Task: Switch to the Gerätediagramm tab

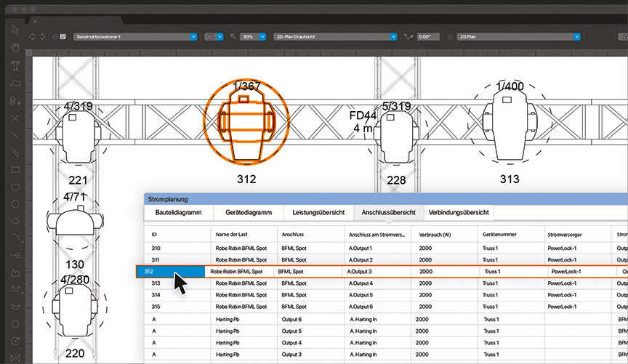Action: tap(249, 213)
